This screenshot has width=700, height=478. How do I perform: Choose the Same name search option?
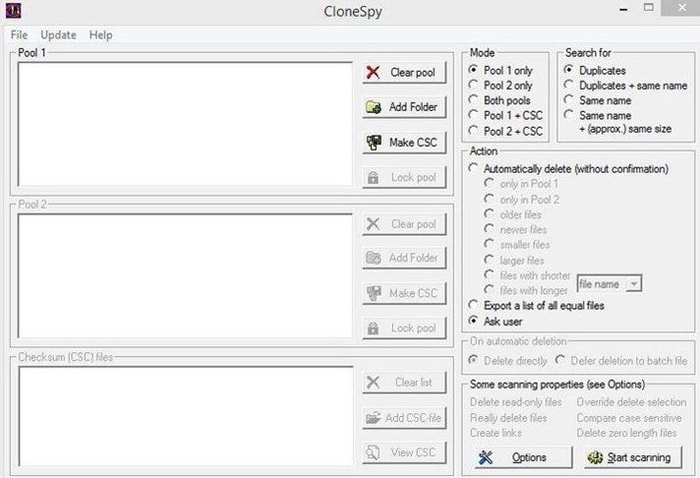pyautogui.click(x=569, y=101)
